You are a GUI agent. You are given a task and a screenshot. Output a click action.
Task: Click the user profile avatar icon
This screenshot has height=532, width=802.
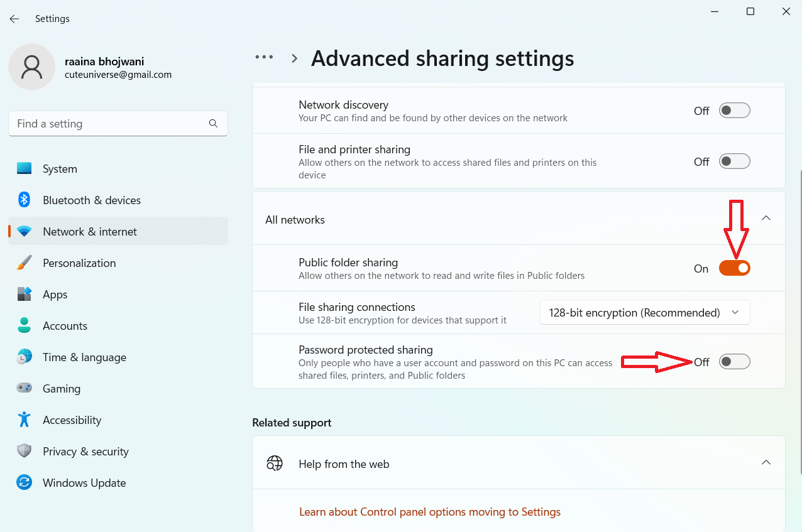point(31,67)
